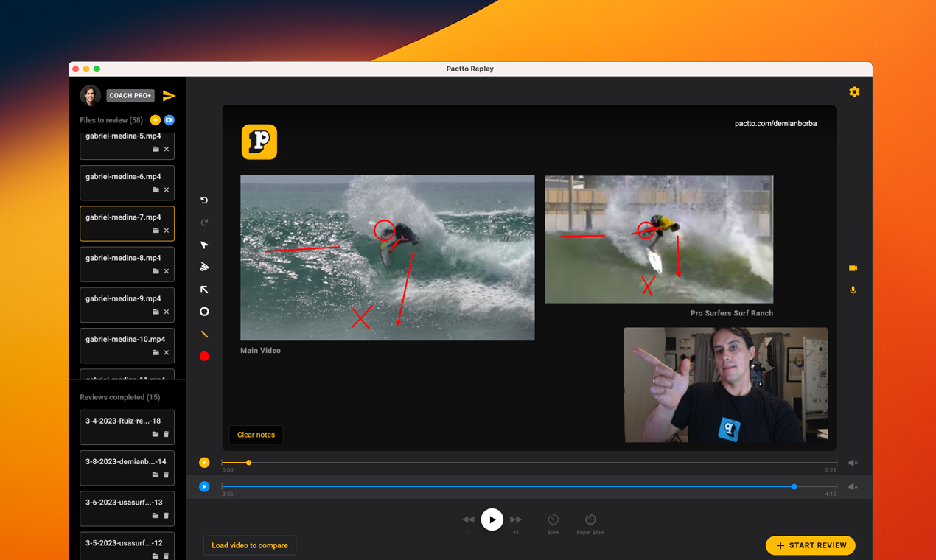Toggle the webcam camera icon on right side

(853, 268)
